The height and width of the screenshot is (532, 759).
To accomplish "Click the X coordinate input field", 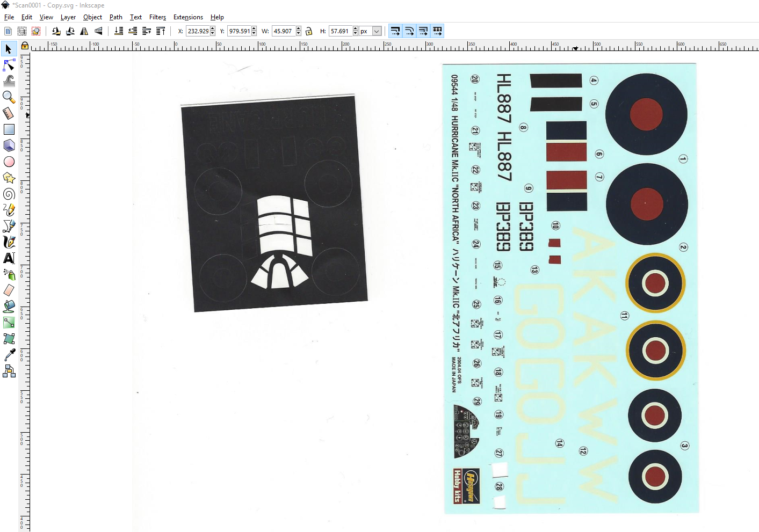I will click(x=198, y=31).
